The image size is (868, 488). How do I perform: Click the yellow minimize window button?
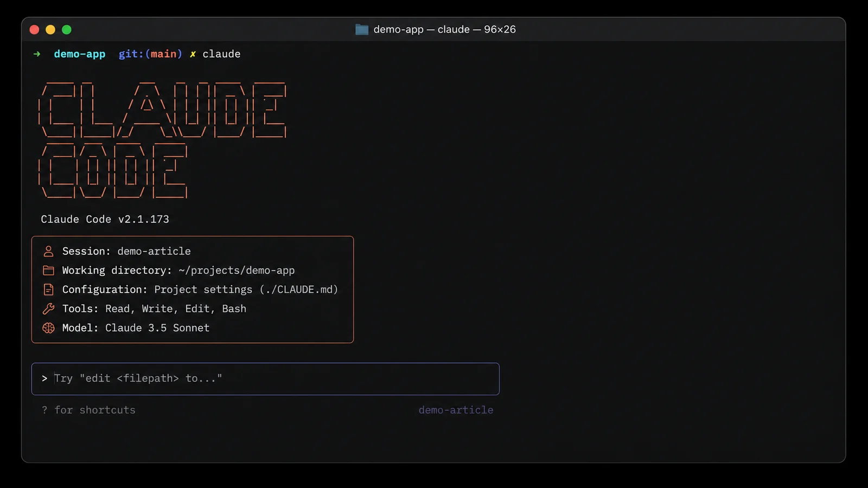point(50,29)
